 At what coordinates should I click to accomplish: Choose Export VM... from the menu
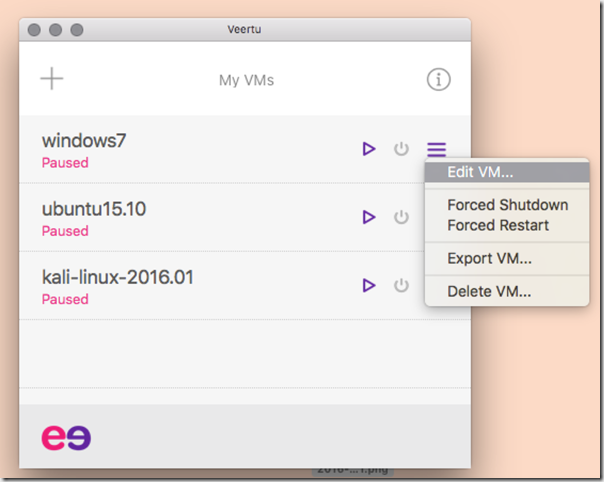coord(507,259)
